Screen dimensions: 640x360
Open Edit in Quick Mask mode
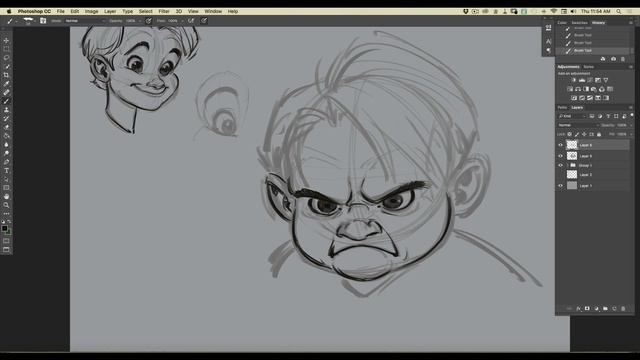[6, 241]
